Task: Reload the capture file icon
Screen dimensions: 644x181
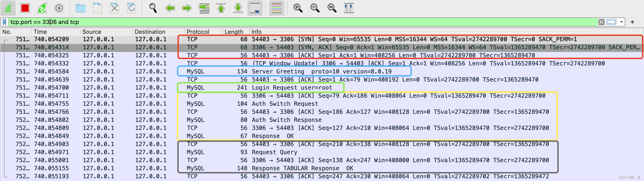Action: pos(131,8)
